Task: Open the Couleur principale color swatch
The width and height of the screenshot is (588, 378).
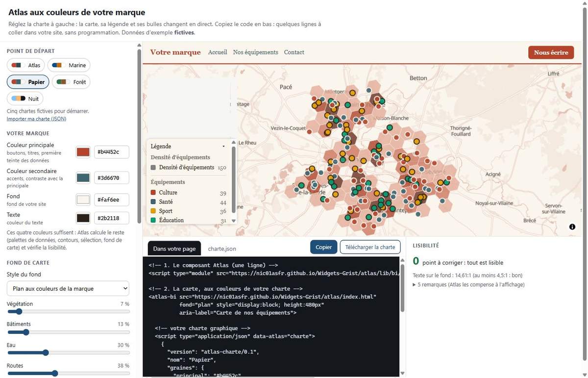Action: click(x=83, y=152)
